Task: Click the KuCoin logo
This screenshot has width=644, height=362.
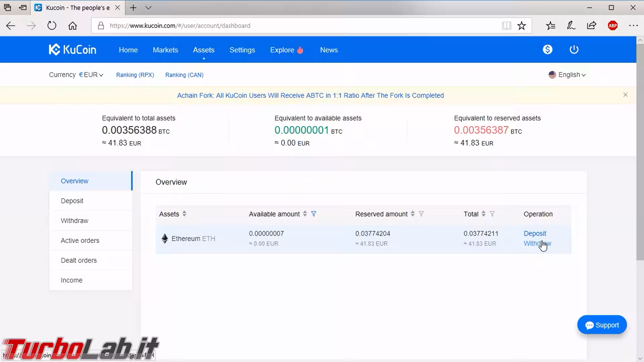Action: [72, 50]
